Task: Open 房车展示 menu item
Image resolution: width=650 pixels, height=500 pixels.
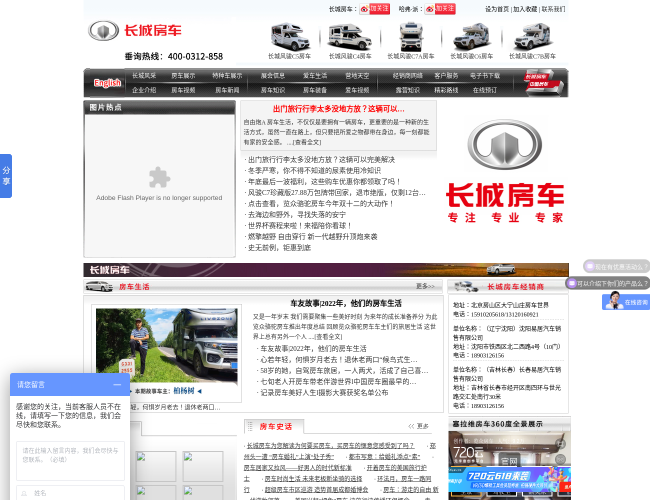Action: click(183, 75)
